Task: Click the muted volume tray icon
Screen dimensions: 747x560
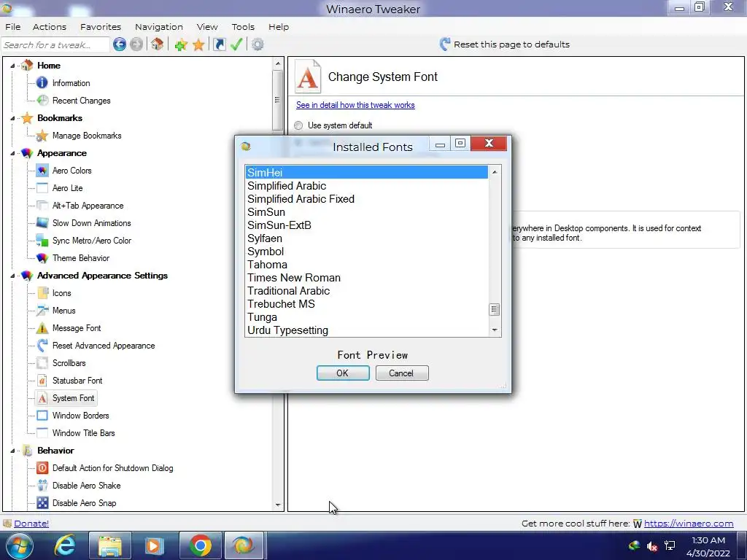Action: click(652, 545)
